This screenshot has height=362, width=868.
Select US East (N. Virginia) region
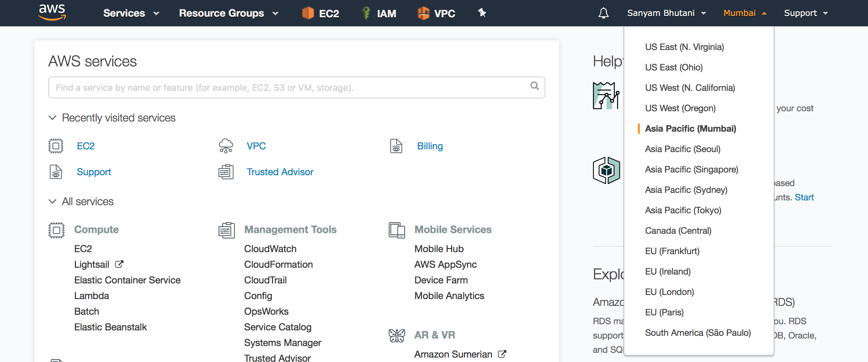(x=685, y=47)
